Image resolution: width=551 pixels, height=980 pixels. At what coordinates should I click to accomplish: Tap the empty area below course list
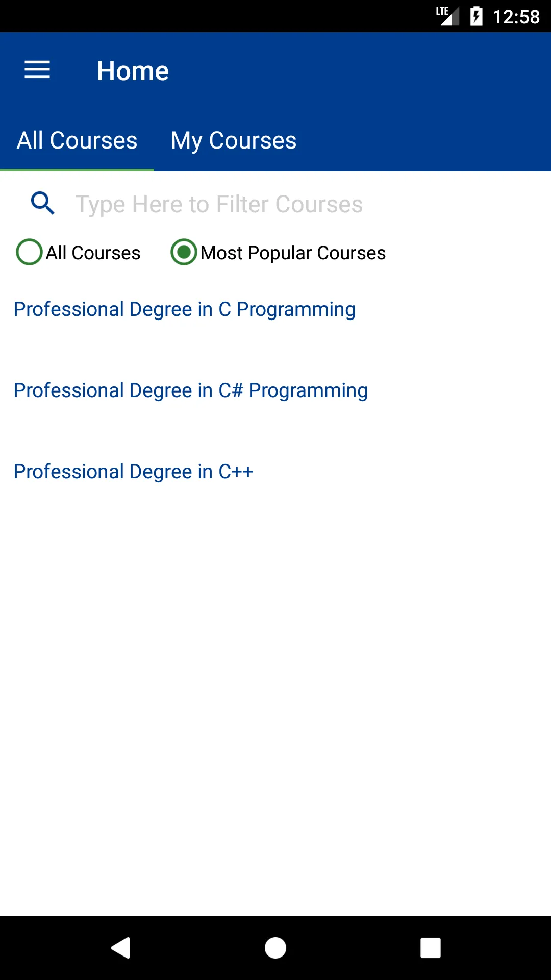[x=275, y=713]
